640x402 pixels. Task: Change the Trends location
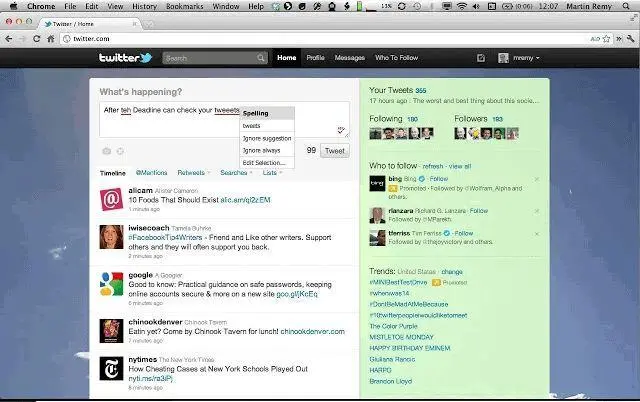[452, 272]
